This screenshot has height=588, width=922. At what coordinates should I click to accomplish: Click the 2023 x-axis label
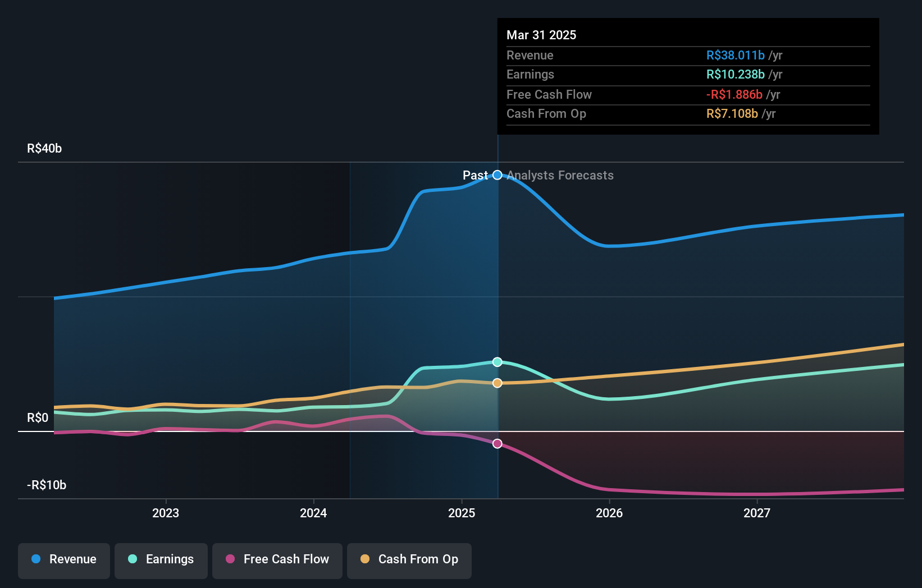point(166,513)
